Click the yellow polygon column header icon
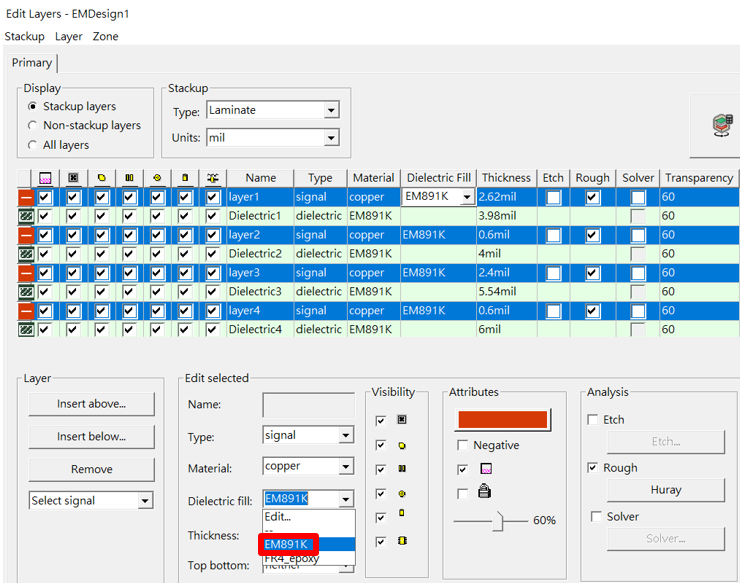Image resolution: width=740 pixels, height=583 pixels. (101, 178)
